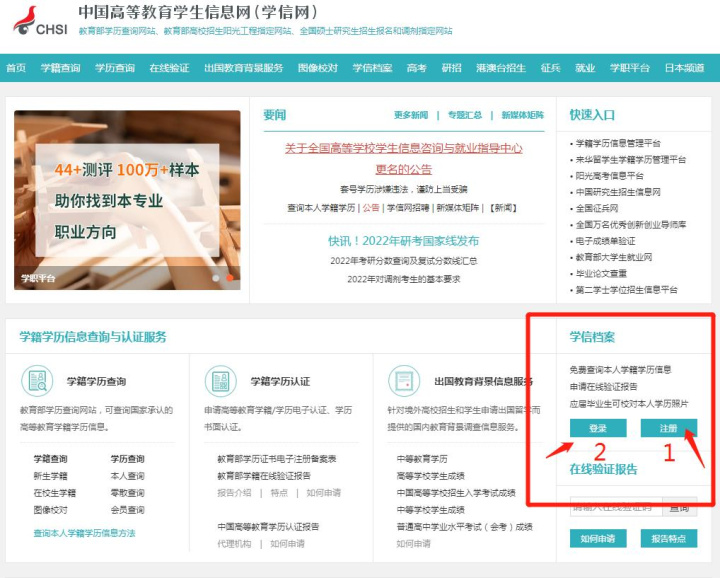Click the 学籍学历查询 magnifier document icon
Screen dimensions: 720x578
(37, 381)
